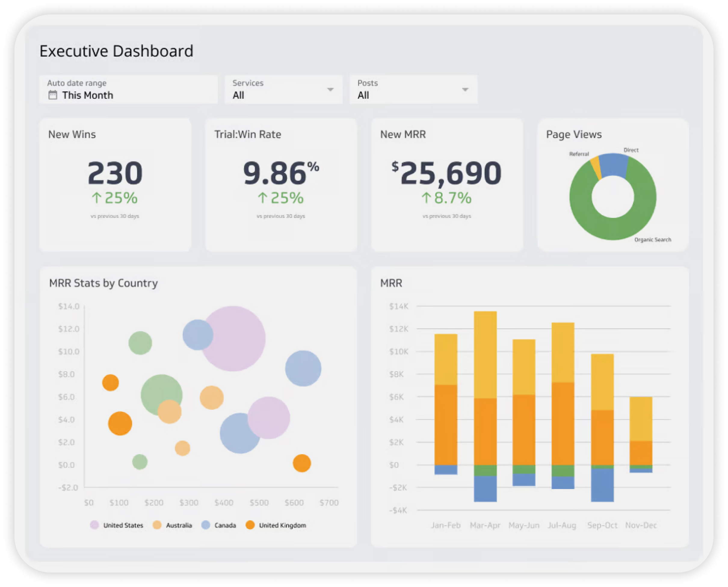Toggle Canada legend marker
Viewport: 728px width, 587px height.
pos(205,525)
